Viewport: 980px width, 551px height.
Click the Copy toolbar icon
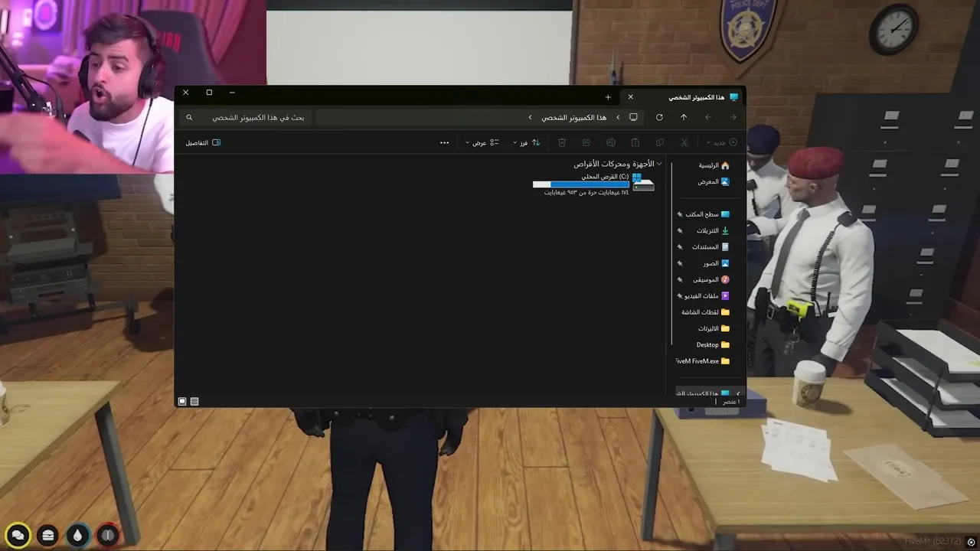pyautogui.click(x=660, y=142)
